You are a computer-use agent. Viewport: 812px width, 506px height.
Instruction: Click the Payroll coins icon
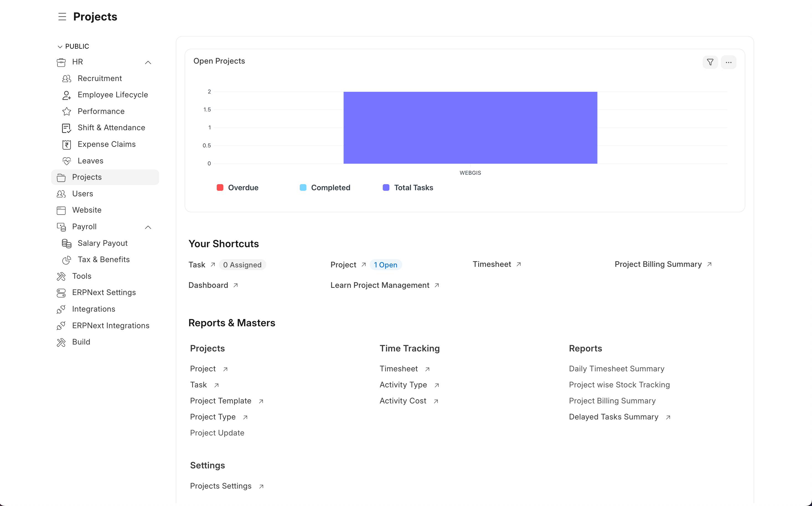coord(61,227)
